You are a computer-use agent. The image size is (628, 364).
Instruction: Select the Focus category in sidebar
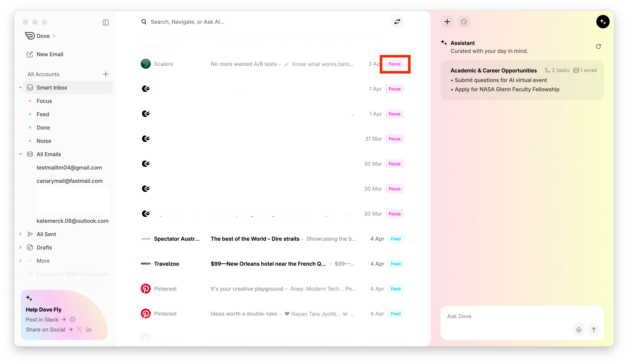[x=44, y=101]
